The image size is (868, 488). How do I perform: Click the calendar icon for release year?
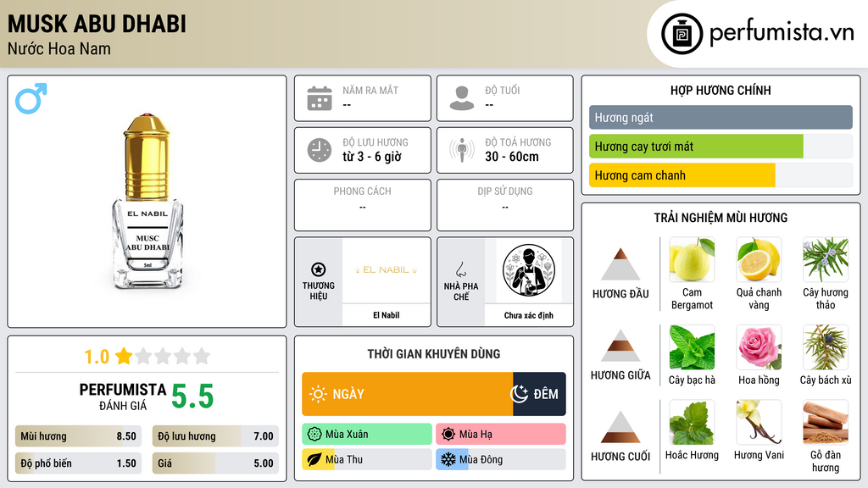coord(320,98)
